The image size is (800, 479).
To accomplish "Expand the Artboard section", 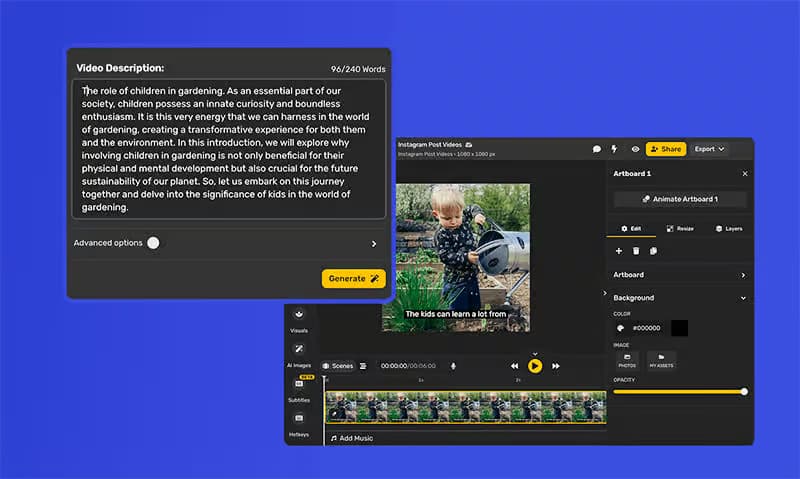I will (743, 275).
